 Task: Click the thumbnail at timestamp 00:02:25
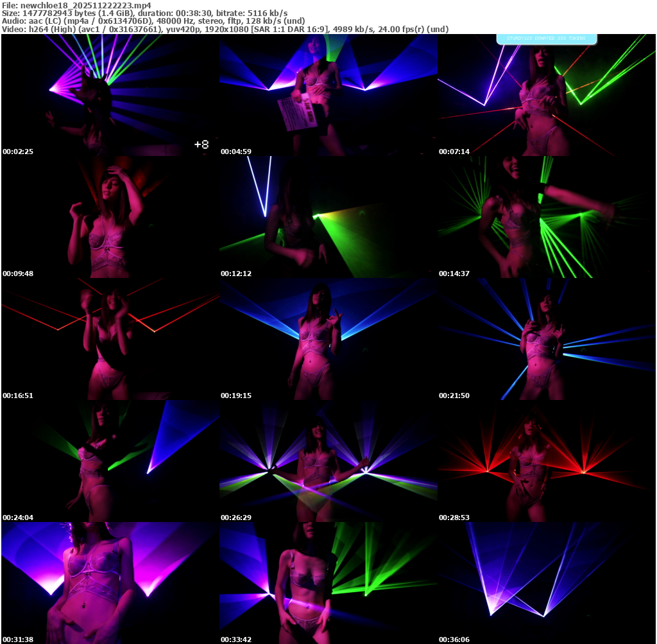click(110, 95)
